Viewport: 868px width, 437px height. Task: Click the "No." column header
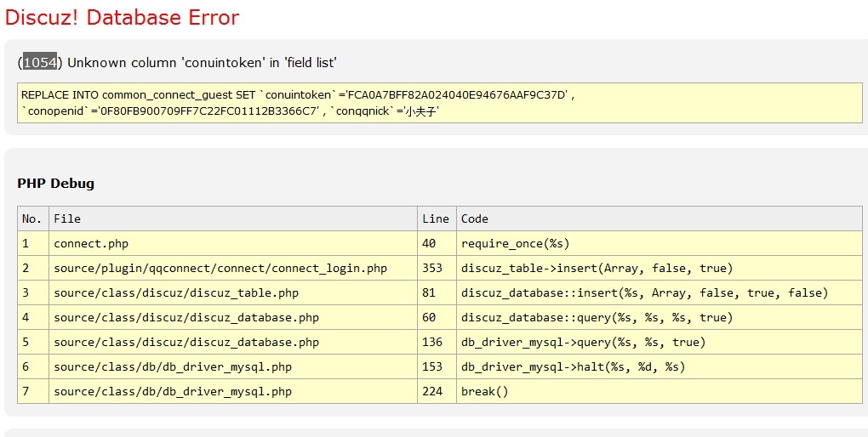(31, 218)
